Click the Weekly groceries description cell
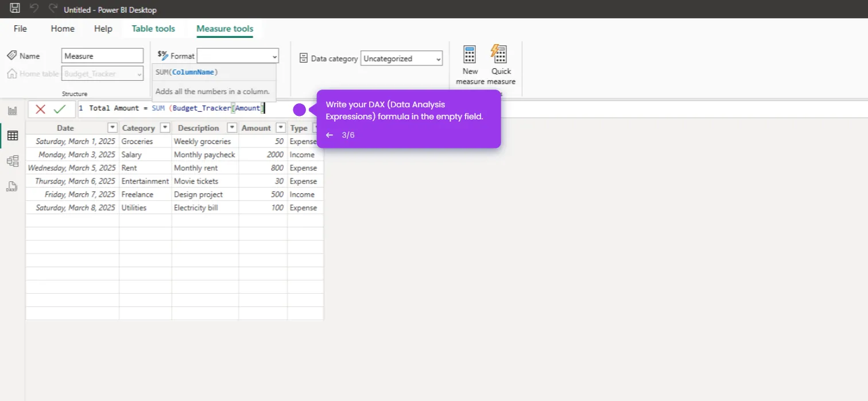The image size is (868, 401). [x=205, y=141]
